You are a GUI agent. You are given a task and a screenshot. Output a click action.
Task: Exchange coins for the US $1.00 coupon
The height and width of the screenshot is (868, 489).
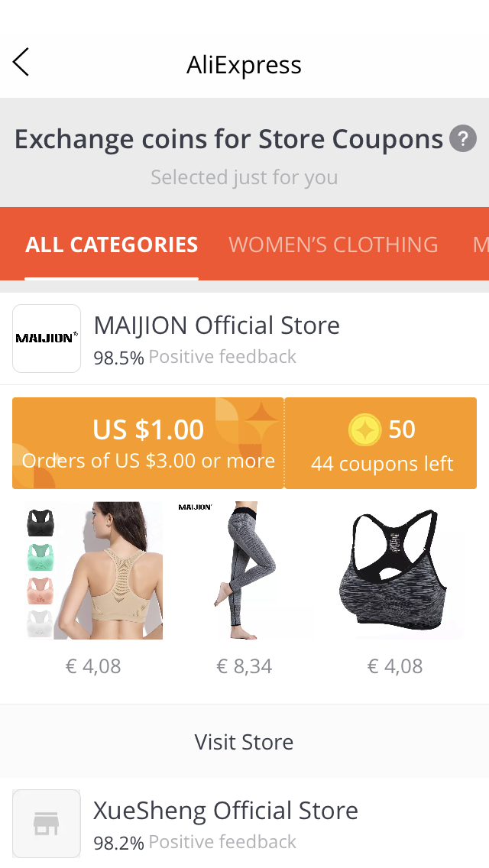pos(148,443)
